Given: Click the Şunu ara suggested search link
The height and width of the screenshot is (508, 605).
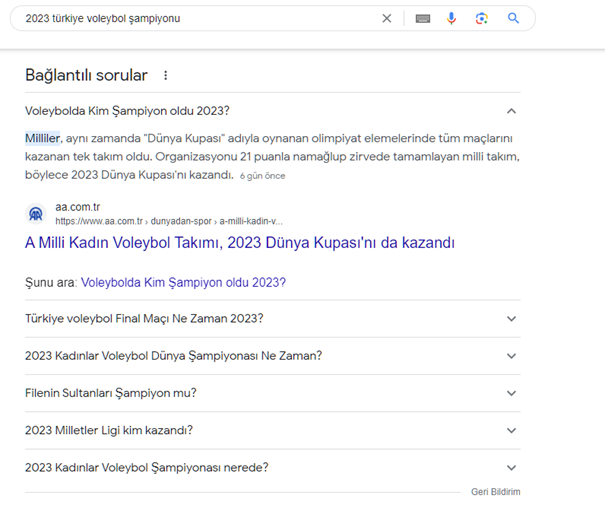Looking at the screenshot, I should point(183,282).
